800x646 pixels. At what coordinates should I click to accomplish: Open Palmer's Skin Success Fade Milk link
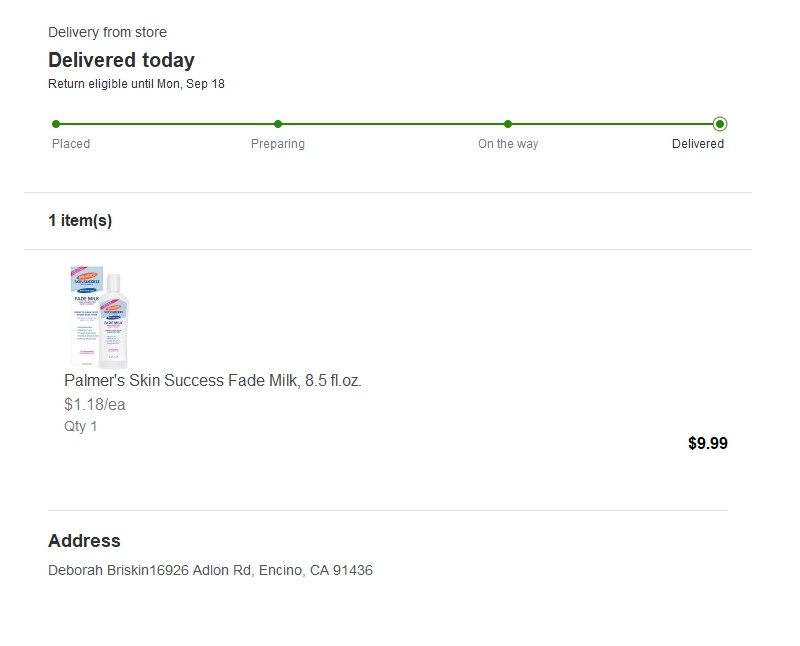tap(212, 381)
